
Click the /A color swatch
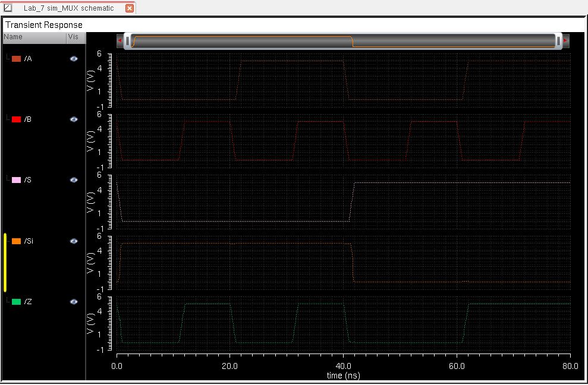[x=16, y=58]
